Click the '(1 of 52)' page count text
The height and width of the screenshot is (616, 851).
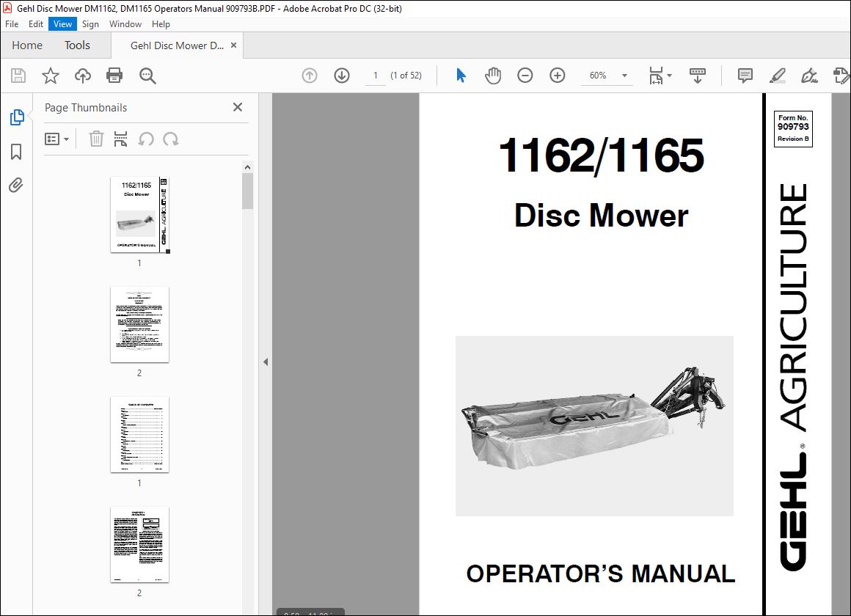[406, 76]
